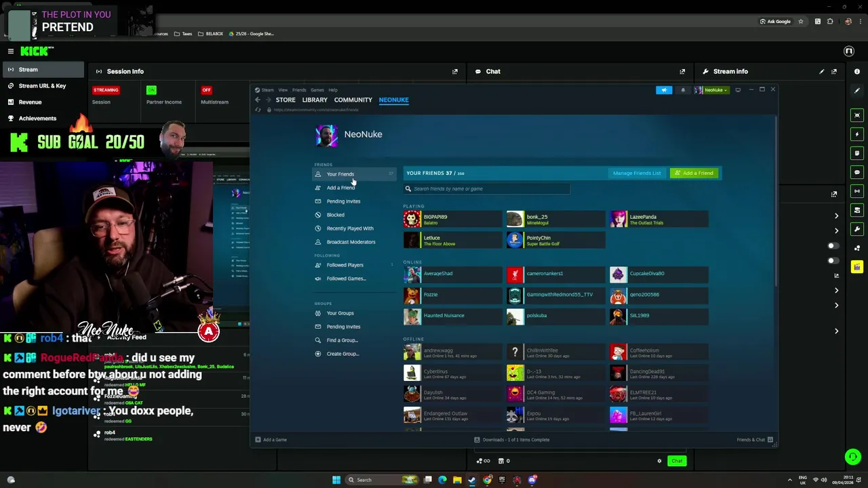Image resolution: width=868 pixels, height=488 pixels.
Task: Pop out the Session Info panel
Action: [x=455, y=71]
